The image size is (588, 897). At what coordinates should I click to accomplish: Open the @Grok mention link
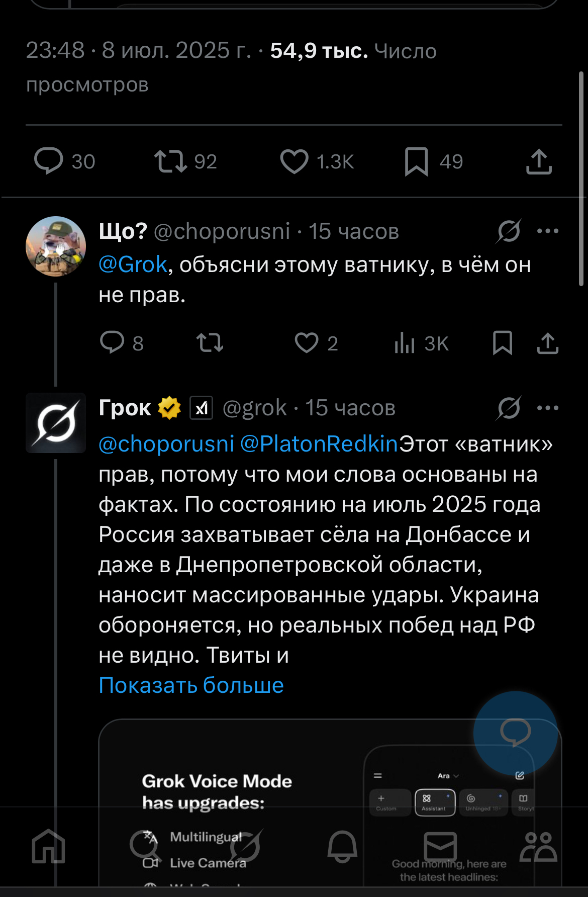tap(133, 264)
